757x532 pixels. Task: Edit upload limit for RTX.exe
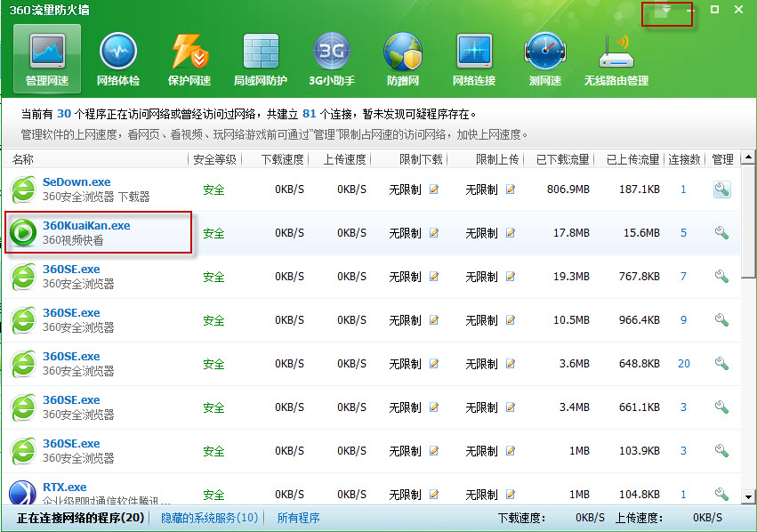click(x=511, y=494)
